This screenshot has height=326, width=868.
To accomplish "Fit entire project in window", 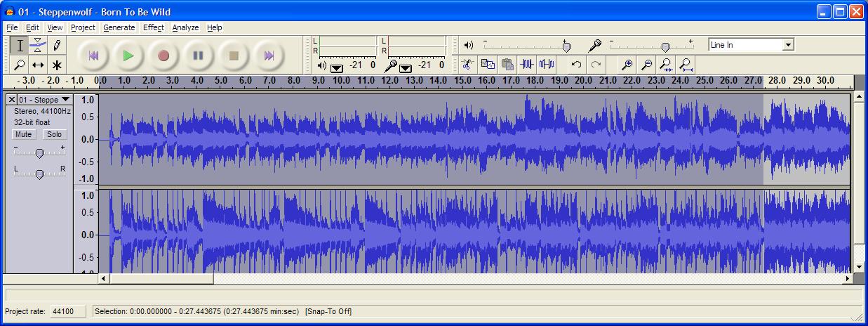I will click(686, 65).
